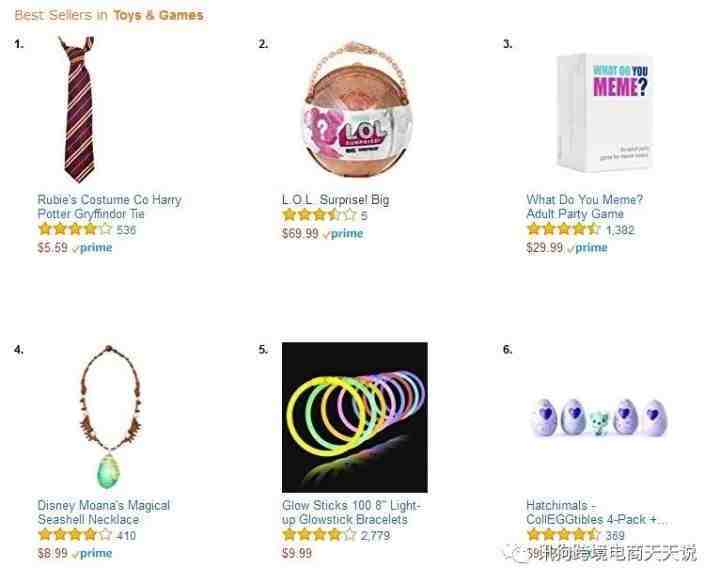Image resolution: width=720 pixels, height=584 pixels.
Task: Open Glow Sticks 100 8" Light-up Bracelets title
Action: click(x=351, y=512)
